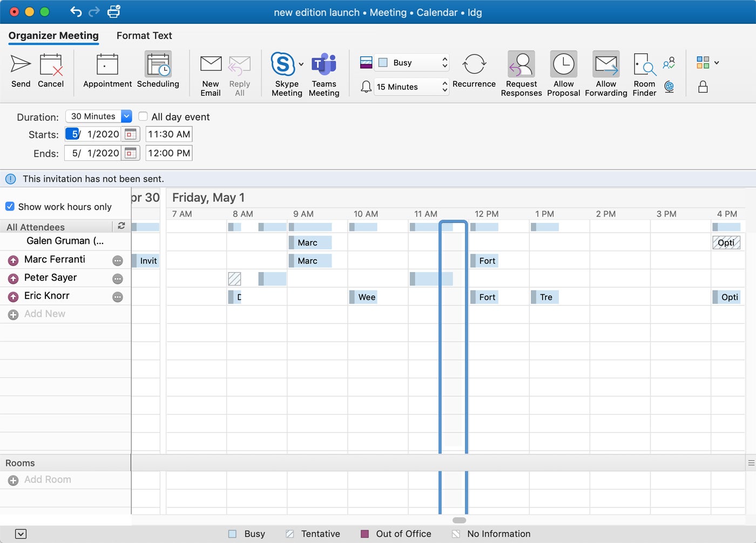
Task: Open the Busy status dropdown
Action: tap(413, 63)
